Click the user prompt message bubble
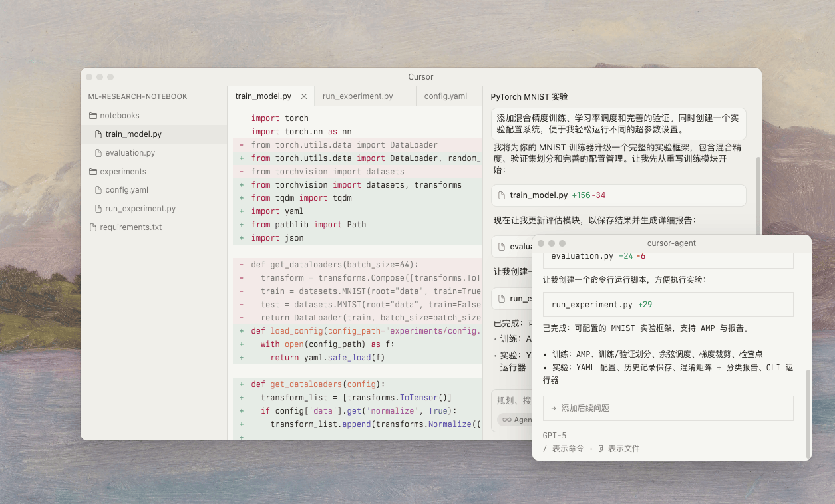 pos(618,124)
